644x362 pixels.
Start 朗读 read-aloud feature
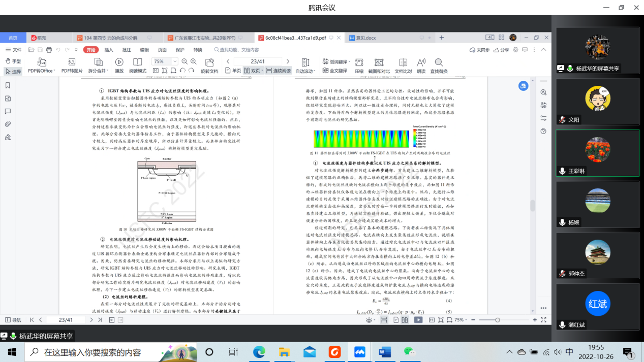[421, 62]
